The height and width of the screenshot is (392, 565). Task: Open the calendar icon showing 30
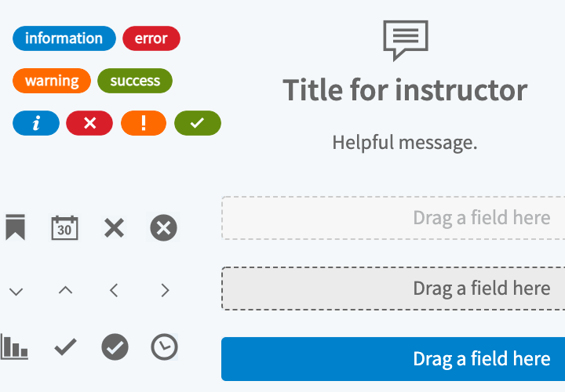64,227
